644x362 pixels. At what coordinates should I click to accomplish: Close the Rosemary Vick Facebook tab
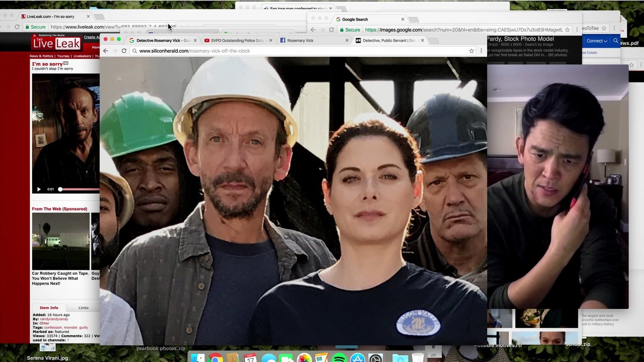pos(347,40)
